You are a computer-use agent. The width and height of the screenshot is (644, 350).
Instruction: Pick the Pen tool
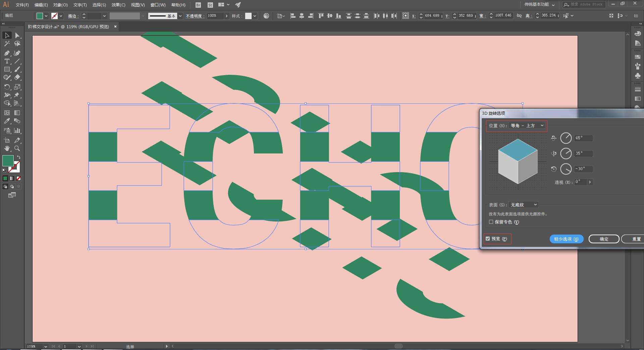point(7,53)
